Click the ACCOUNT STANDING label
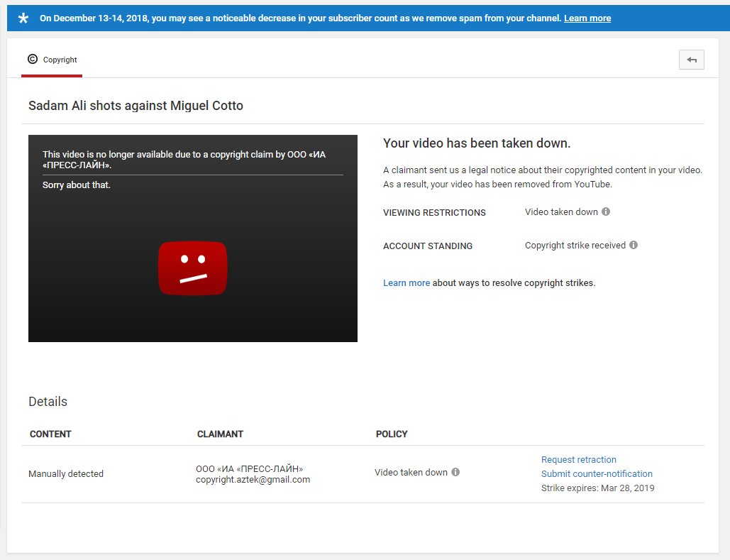The image size is (730, 560). pyautogui.click(x=428, y=246)
